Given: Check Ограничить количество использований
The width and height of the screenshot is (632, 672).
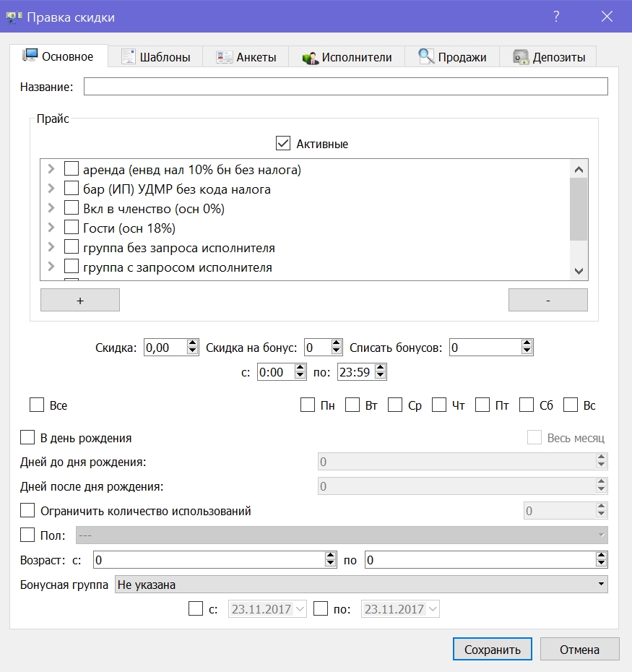Looking at the screenshot, I should (28, 510).
